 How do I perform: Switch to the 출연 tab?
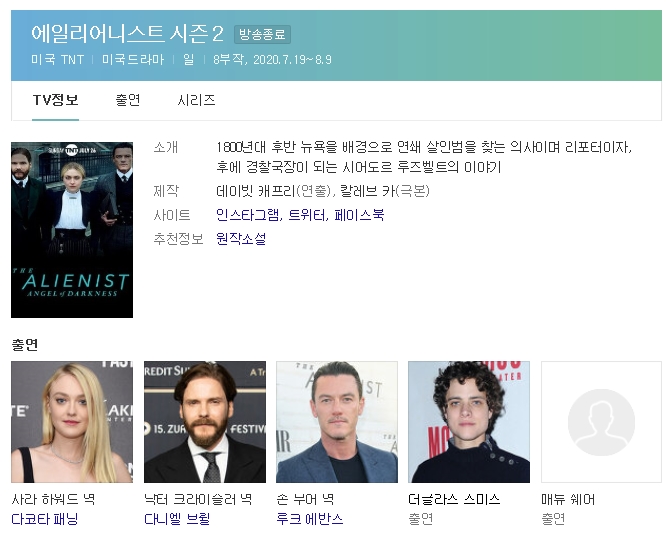pyautogui.click(x=128, y=100)
